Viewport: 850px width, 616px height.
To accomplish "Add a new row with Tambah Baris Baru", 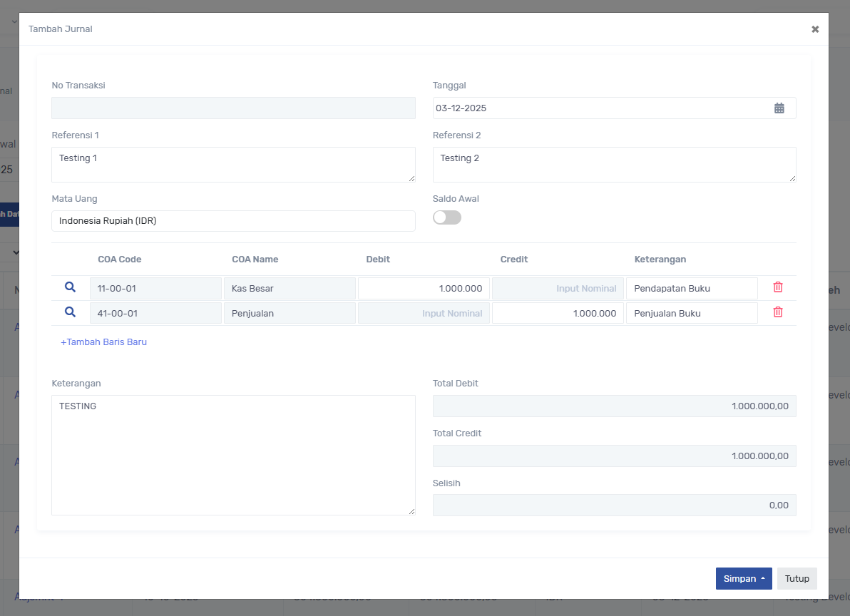I will pos(104,342).
